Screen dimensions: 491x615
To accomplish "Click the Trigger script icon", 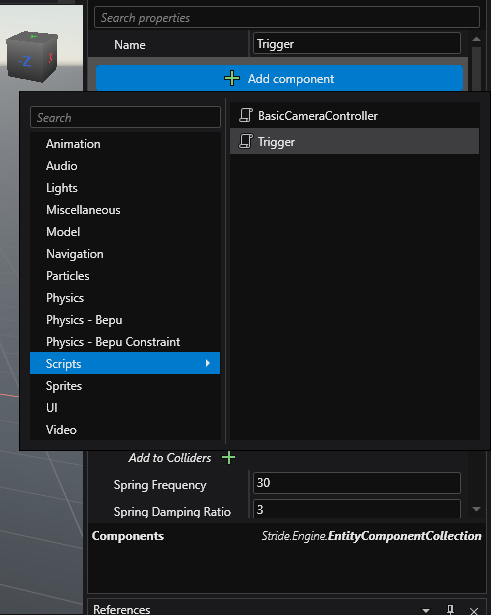I will [246, 141].
